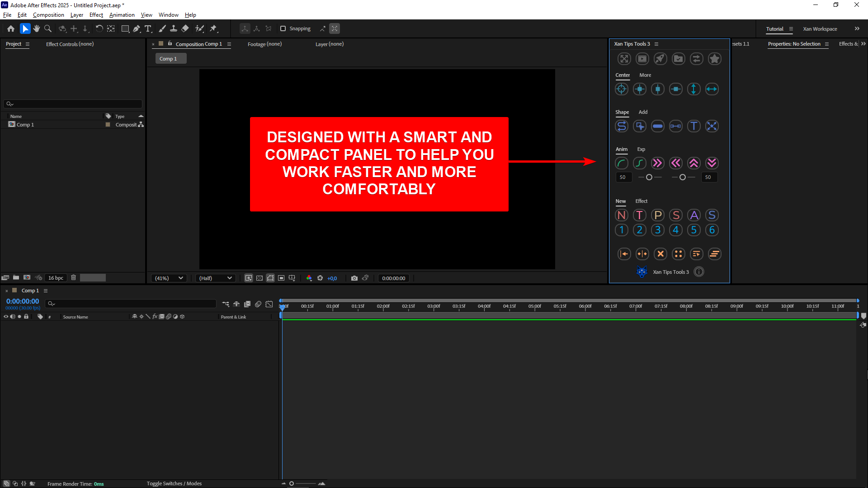This screenshot has width=868, height=488.
Task: Click the vertical align arrow icon in Center row
Action: pyautogui.click(x=694, y=89)
